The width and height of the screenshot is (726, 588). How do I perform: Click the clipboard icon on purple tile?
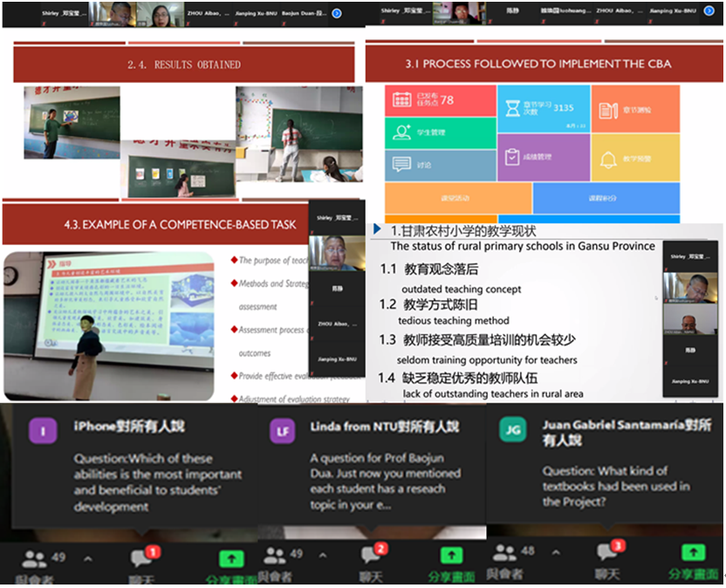510,157
